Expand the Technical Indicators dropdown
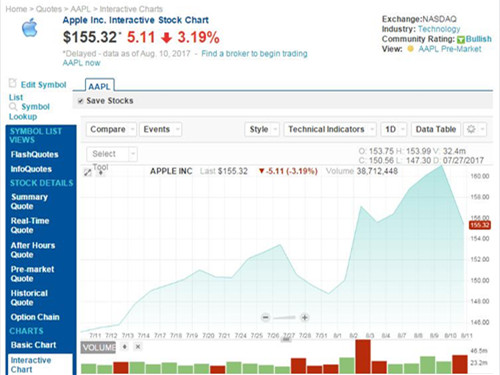 [330, 129]
